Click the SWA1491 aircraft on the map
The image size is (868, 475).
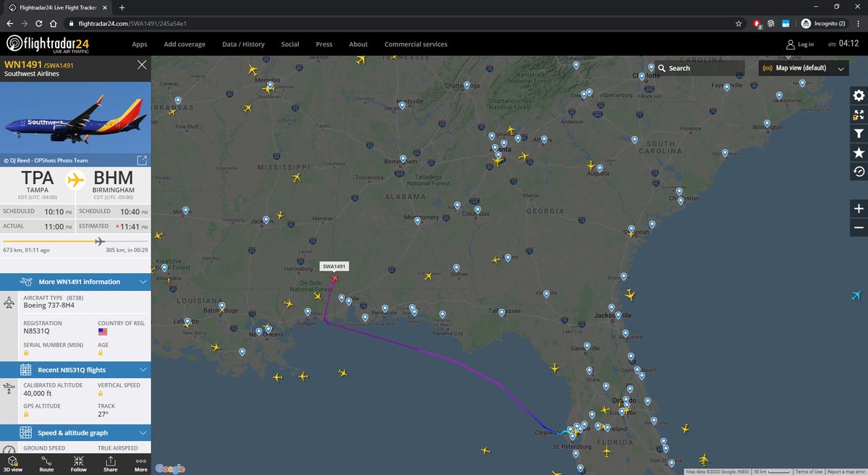point(334,279)
